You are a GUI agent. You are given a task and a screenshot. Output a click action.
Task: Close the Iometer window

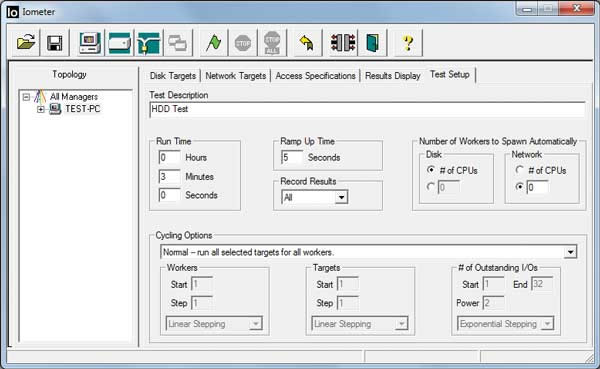(x=576, y=8)
